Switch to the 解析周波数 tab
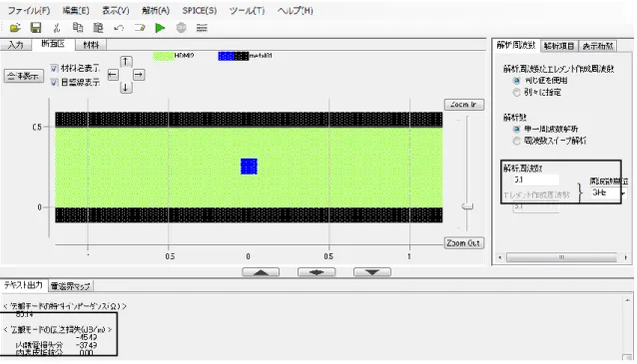This screenshot has height=364, width=637. pyautogui.click(x=516, y=45)
